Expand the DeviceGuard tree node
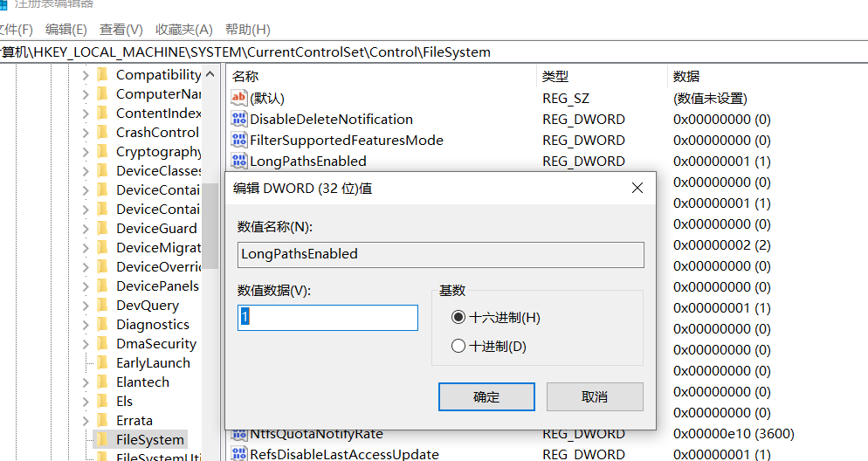Viewport: 868px width, 461px height. [x=86, y=228]
